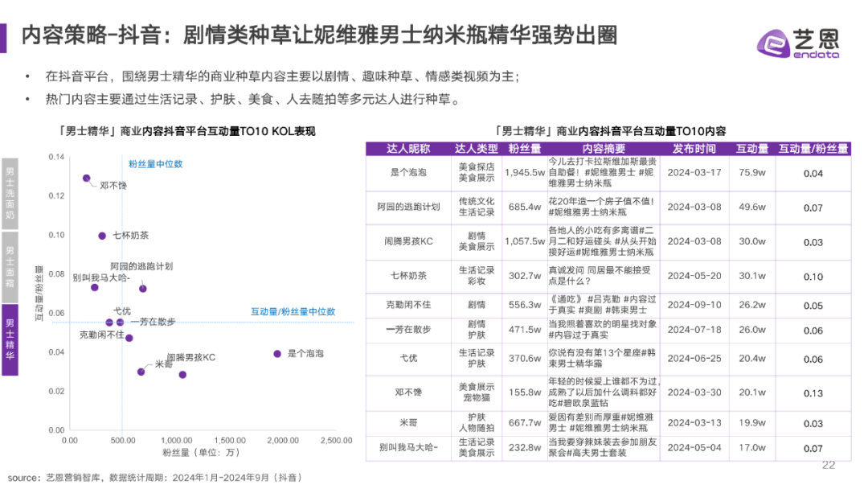Click the 一芳在散步 chart label
The height and width of the screenshot is (489, 868).
coord(154,322)
